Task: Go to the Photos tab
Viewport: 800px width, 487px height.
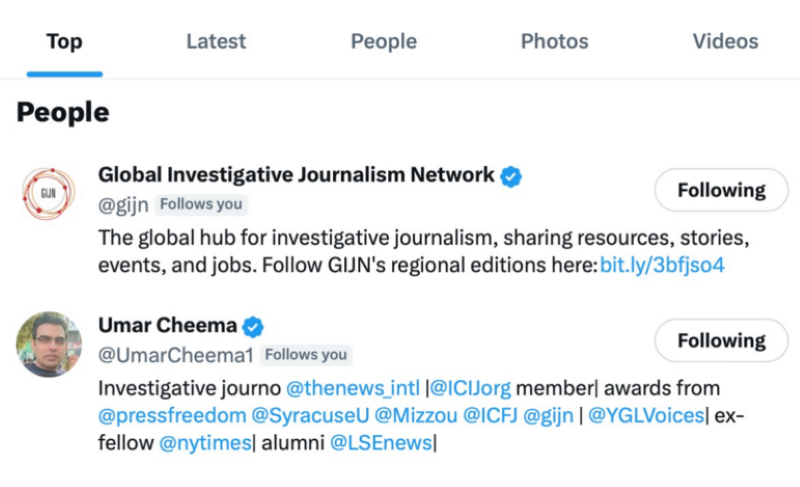Action: coord(554,42)
